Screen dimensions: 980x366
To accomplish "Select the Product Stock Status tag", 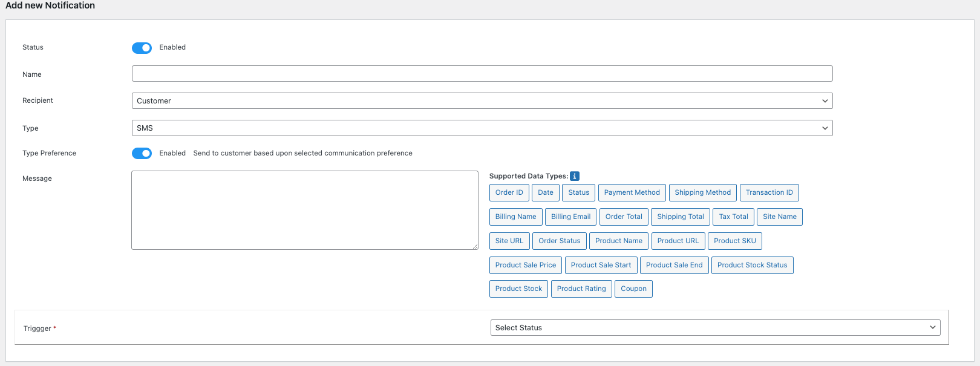I will click(753, 265).
